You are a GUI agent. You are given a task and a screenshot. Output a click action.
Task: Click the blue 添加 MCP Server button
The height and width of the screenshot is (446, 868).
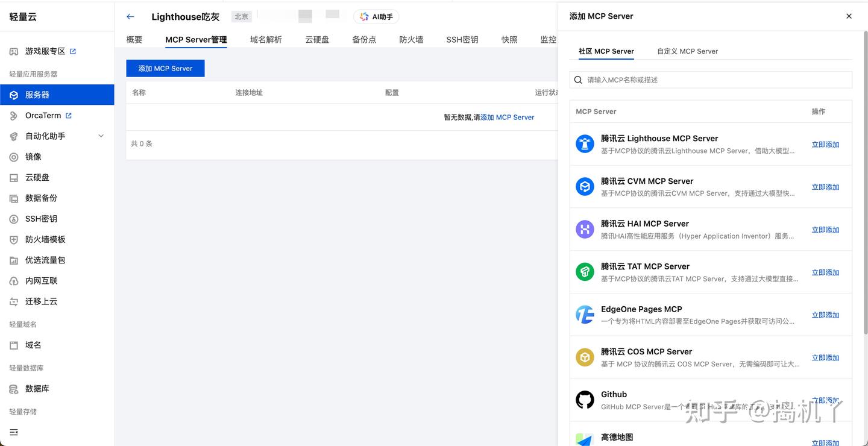[165, 69]
